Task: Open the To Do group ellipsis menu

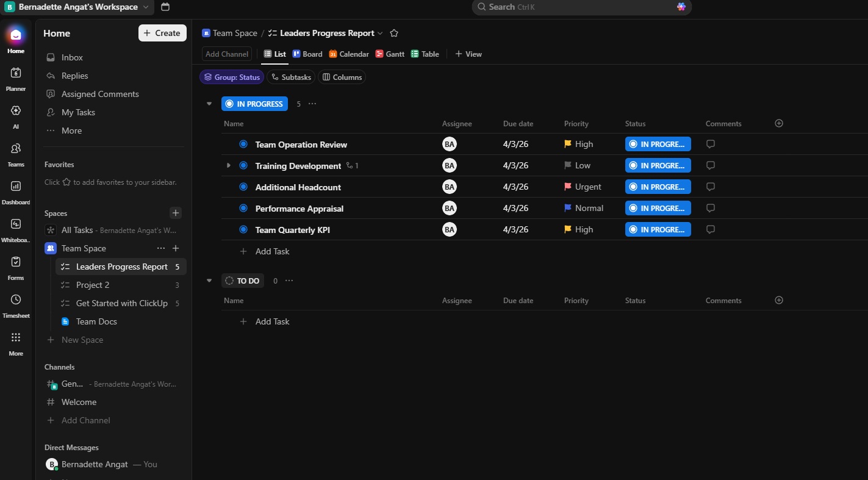Action: [x=289, y=281]
